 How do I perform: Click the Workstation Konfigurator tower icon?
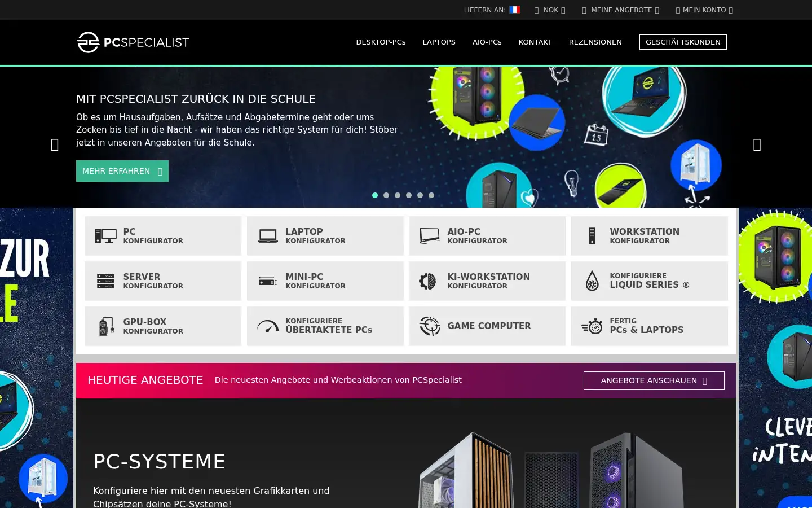point(592,236)
